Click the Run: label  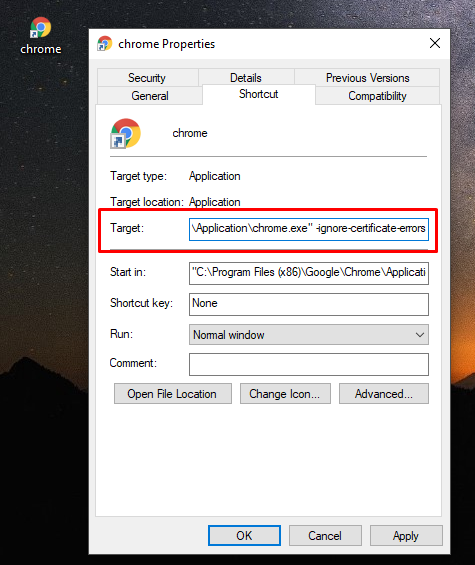click(x=121, y=334)
